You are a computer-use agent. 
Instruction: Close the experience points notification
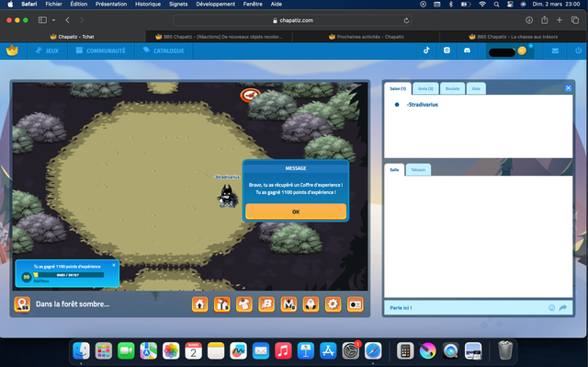click(x=114, y=265)
